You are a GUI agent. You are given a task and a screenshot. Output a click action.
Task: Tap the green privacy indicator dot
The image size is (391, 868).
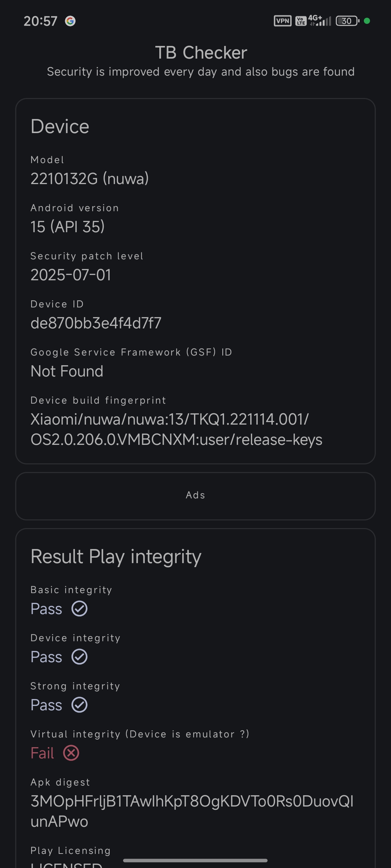(x=367, y=21)
